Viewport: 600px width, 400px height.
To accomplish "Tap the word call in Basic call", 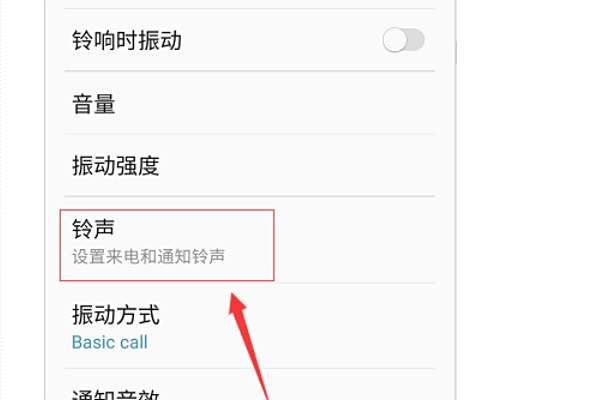I will point(134,342).
